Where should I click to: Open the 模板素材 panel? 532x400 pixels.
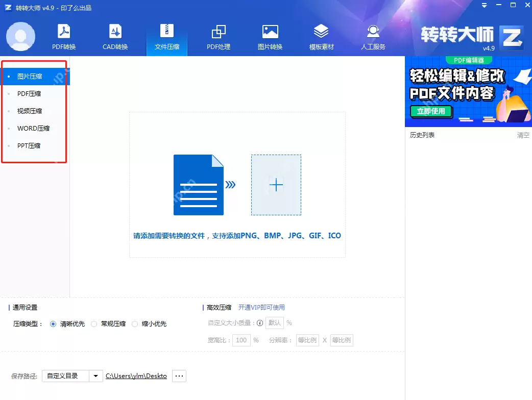(321, 36)
